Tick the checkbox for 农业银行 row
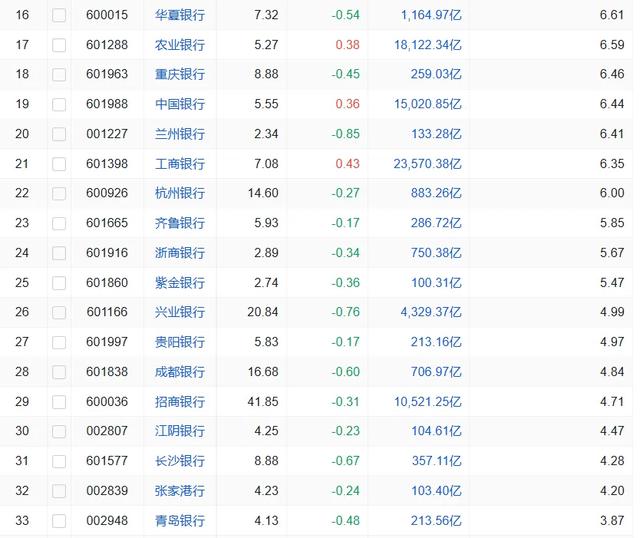Viewport: 640px width, 538px height. [x=59, y=45]
